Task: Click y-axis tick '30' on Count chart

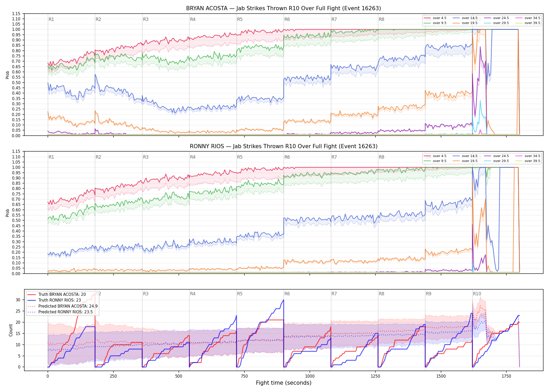Action: [18, 300]
